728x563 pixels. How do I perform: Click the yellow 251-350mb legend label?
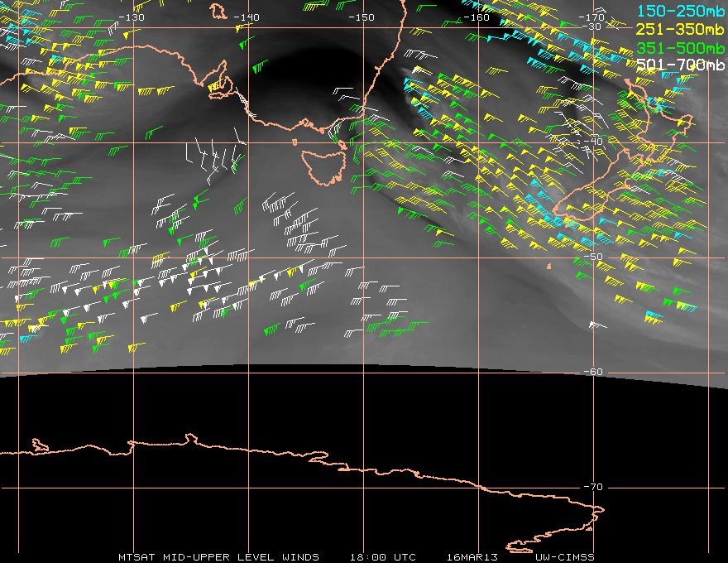coord(680,29)
